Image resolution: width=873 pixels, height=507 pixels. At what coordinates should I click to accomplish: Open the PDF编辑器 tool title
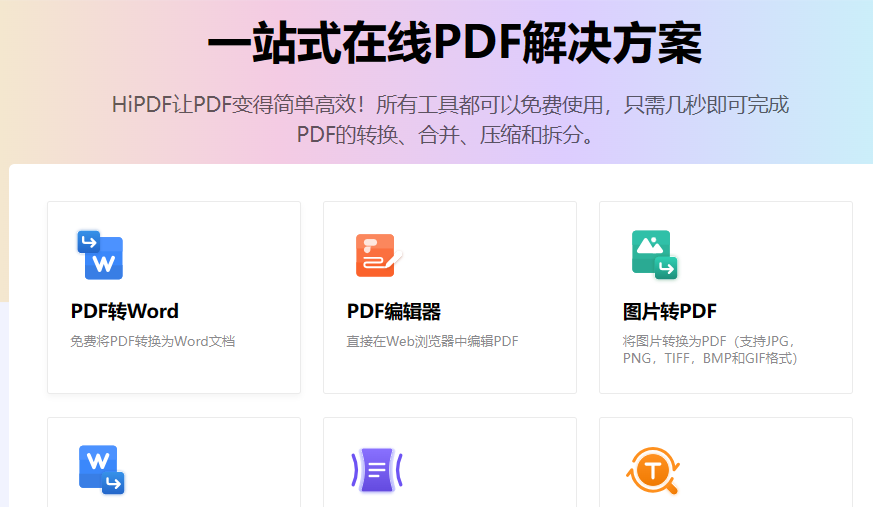pyautogui.click(x=394, y=311)
